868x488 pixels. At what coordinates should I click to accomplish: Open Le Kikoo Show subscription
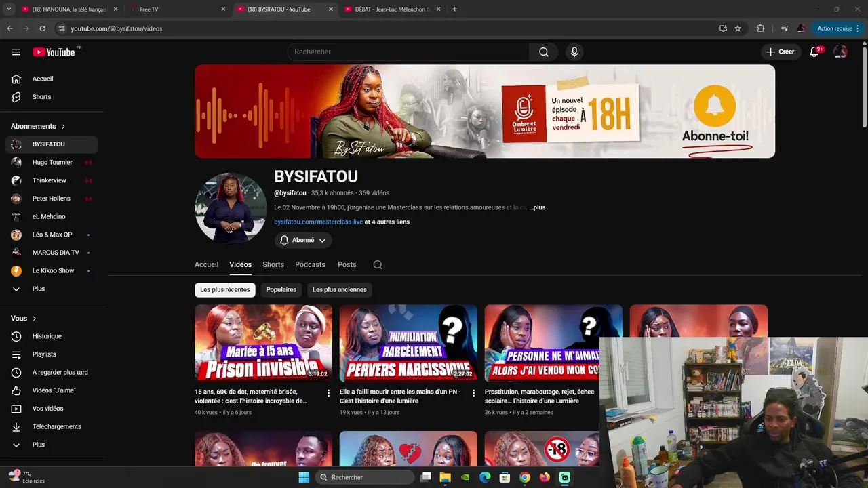click(52, 270)
